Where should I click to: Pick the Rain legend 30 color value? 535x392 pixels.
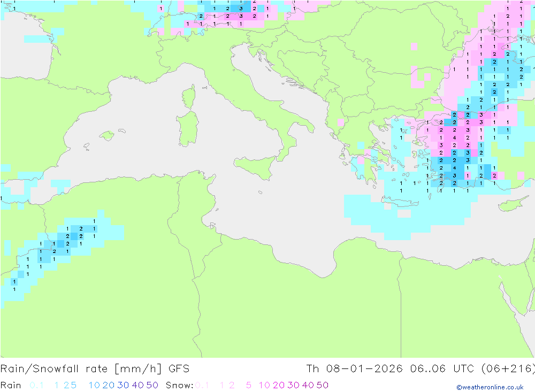tap(123, 385)
